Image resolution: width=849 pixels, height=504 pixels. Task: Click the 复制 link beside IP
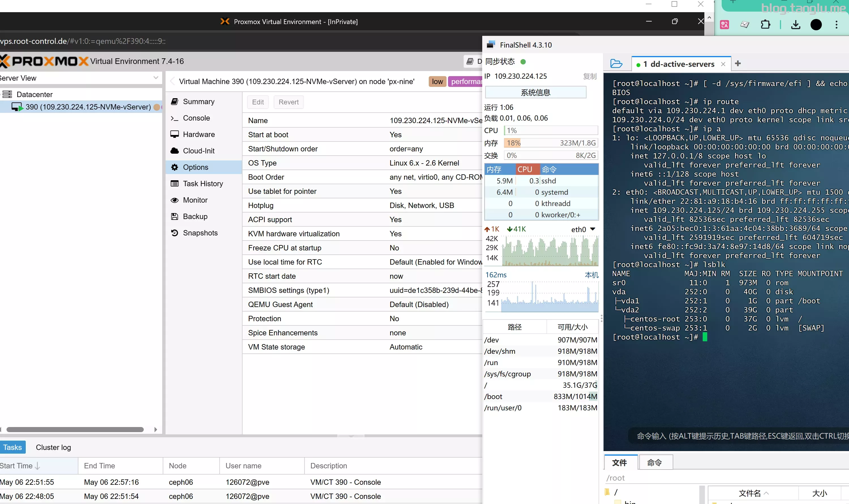pyautogui.click(x=589, y=76)
